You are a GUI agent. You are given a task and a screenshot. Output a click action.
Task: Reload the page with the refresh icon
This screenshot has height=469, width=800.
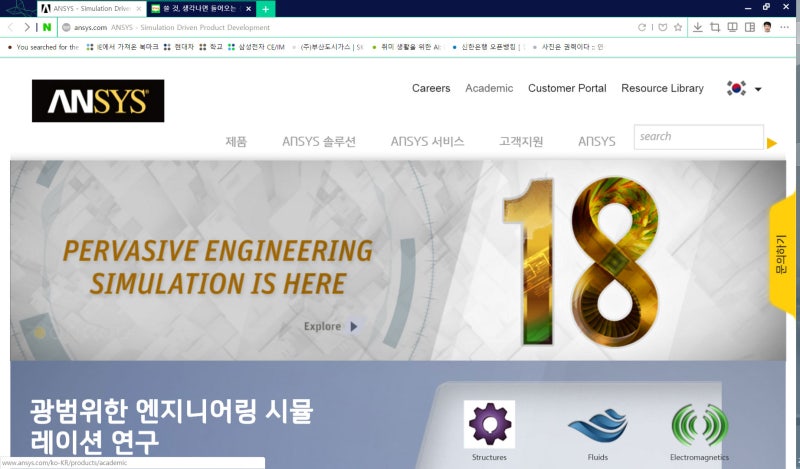coord(642,28)
